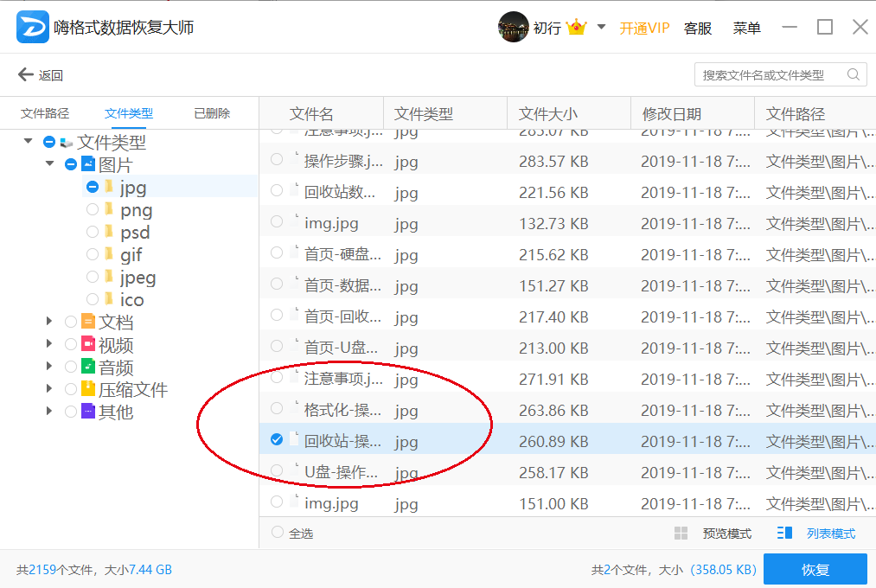
Task: Click the 开通VIP link
Action: pyautogui.click(x=644, y=28)
